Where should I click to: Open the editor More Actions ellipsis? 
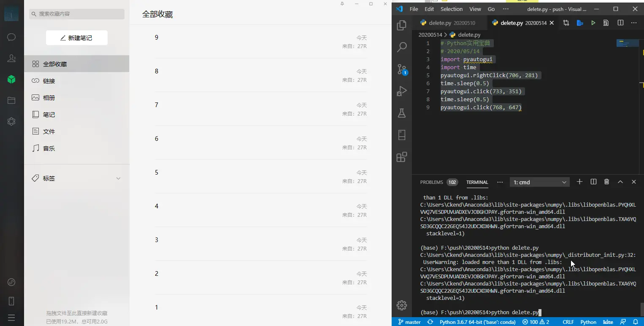click(634, 23)
